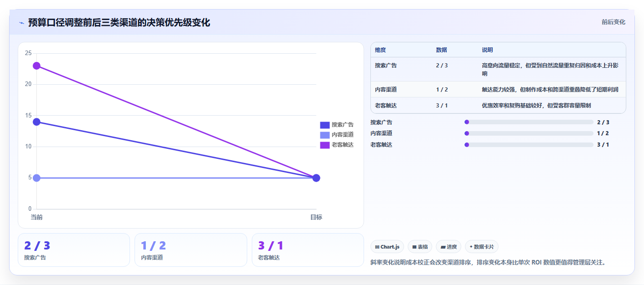This screenshot has width=644, height=285.
Task: Click the converged data point at 目标
Action: tap(316, 178)
